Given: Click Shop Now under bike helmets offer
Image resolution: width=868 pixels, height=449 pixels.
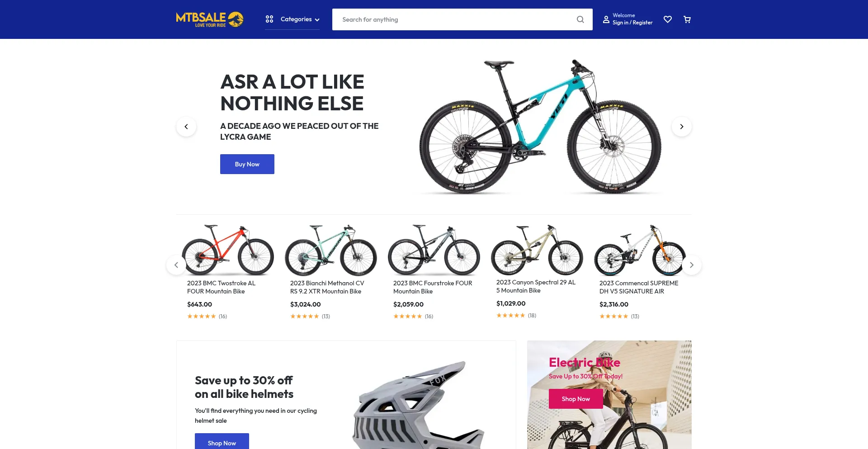Looking at the screenshot, I should point(222,442).
